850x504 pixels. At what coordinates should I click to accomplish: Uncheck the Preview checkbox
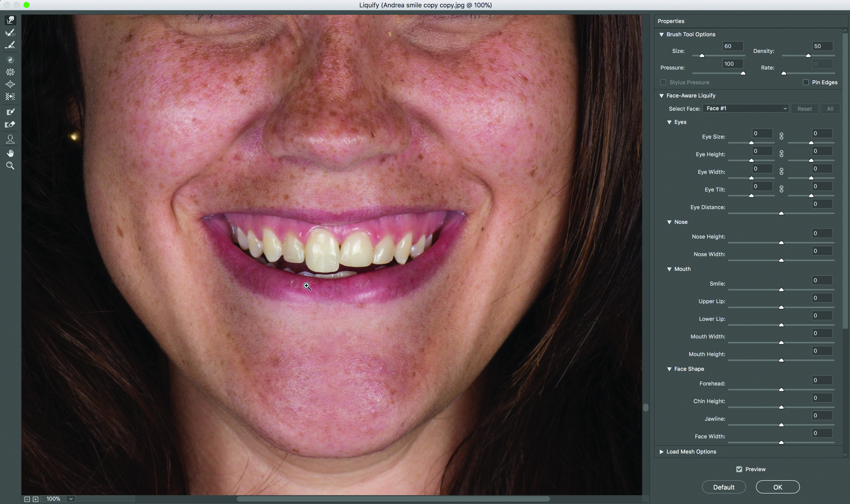[x=739, y=469]
